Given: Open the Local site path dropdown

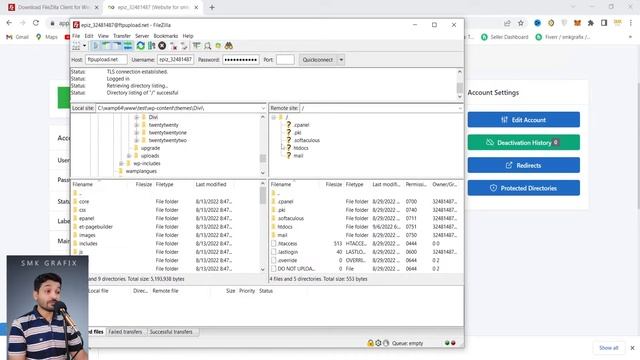Looking at the screenshot, I should point(263,108).
